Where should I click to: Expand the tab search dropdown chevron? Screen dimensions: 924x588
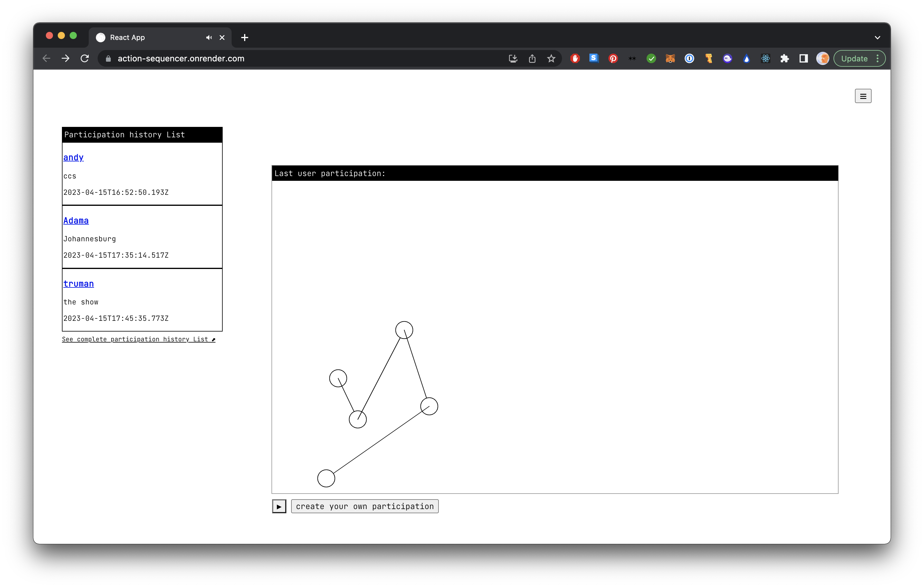[x=878, y=37]
